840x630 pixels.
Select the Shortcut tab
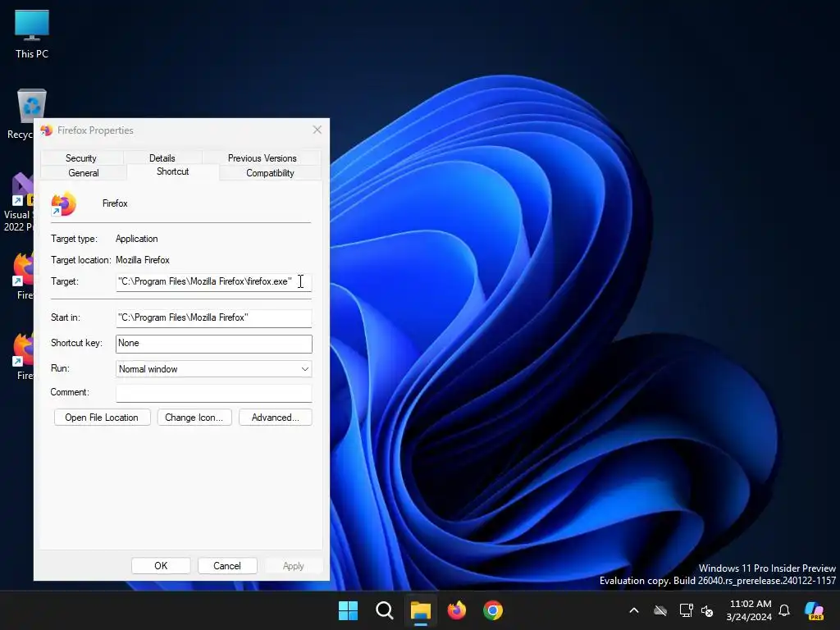(172, 171)
